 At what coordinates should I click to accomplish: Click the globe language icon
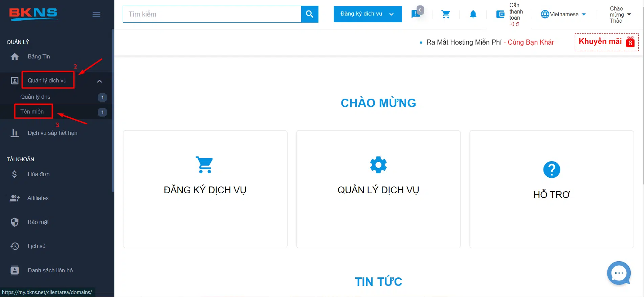click(545, 14)
